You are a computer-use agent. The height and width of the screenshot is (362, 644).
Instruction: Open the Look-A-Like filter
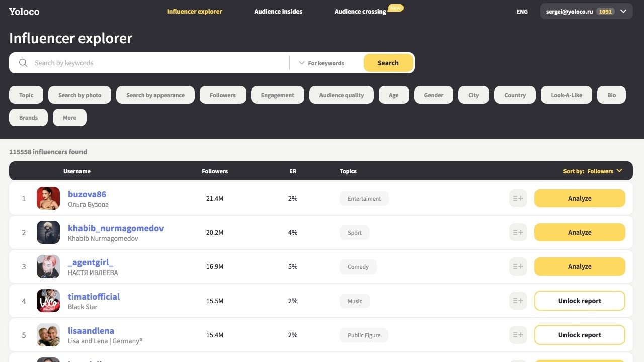coord(567,95)
